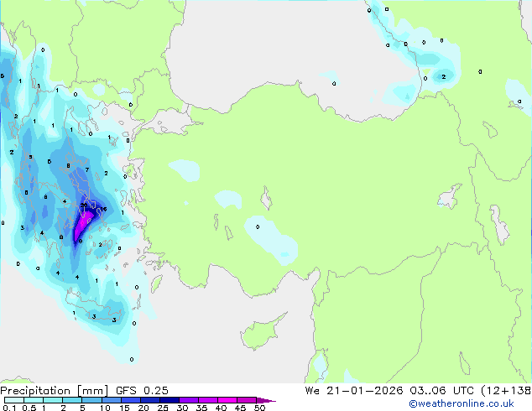Click the 'GFS 0.25' model label
Screen dimensions: 532x411
click(x=142, y=391)
